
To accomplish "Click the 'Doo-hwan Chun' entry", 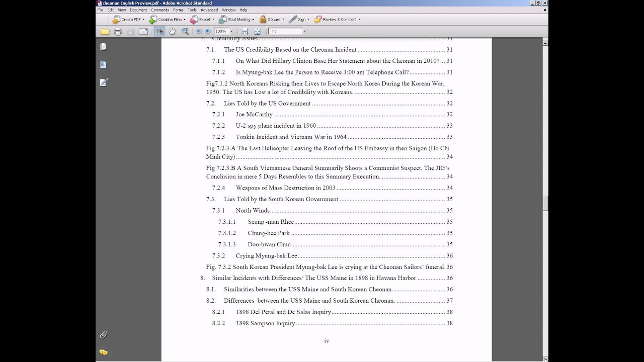I will (x=269, y=244).
